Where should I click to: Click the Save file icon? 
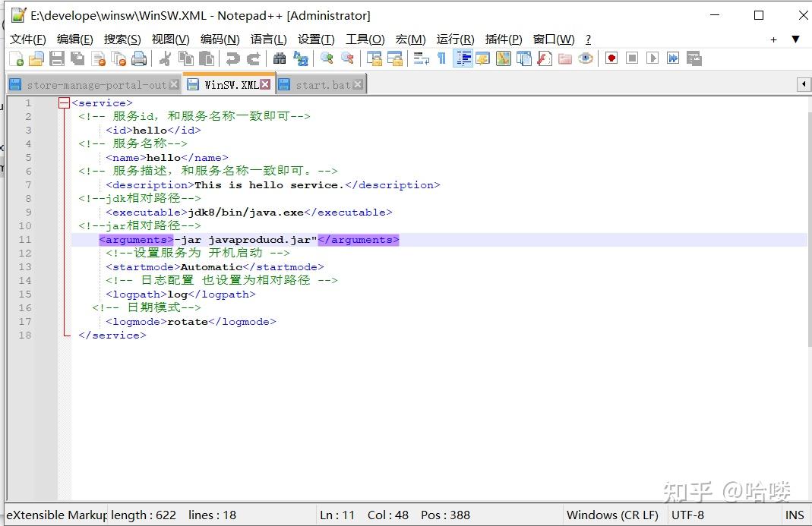[x=57, y=58]
